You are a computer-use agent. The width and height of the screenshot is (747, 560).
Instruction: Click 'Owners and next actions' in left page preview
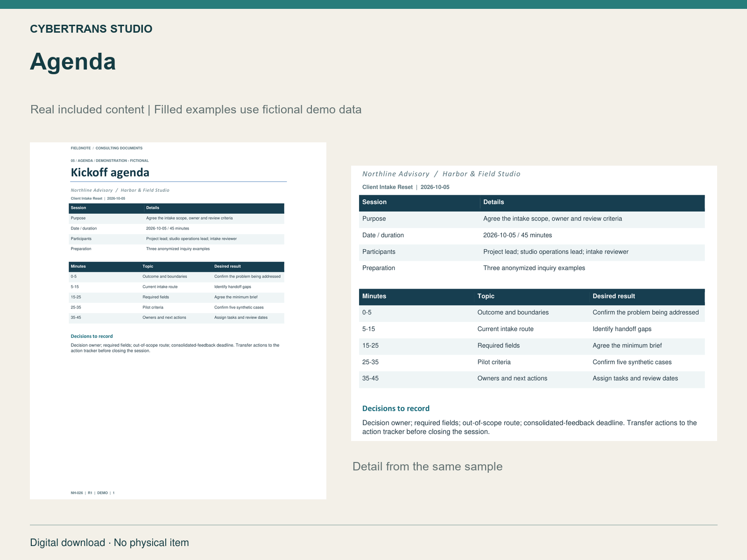(164, 318)
